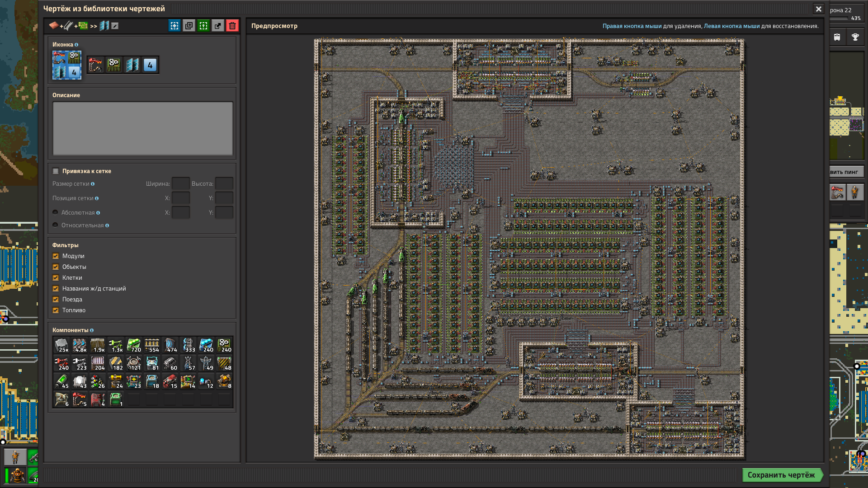Click the large blueprint icon preview

pos(67,65)
